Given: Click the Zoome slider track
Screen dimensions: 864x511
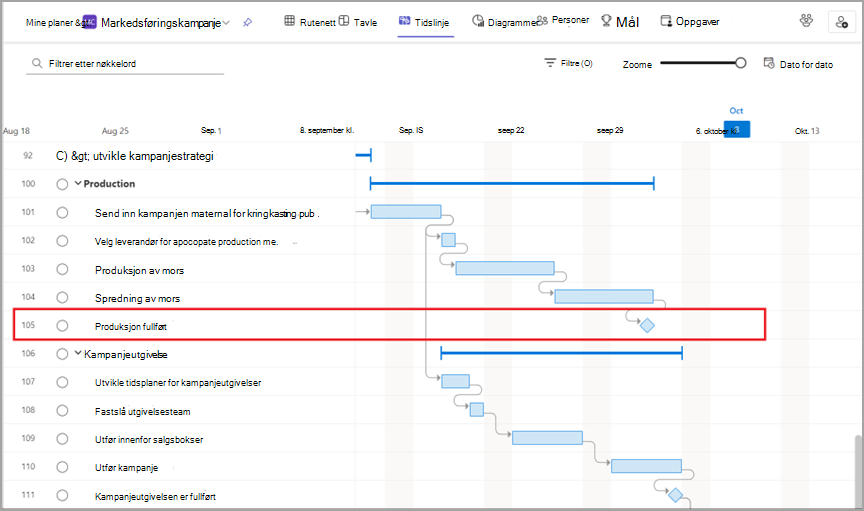Looking at the screenshot, I should coord(698,63).
